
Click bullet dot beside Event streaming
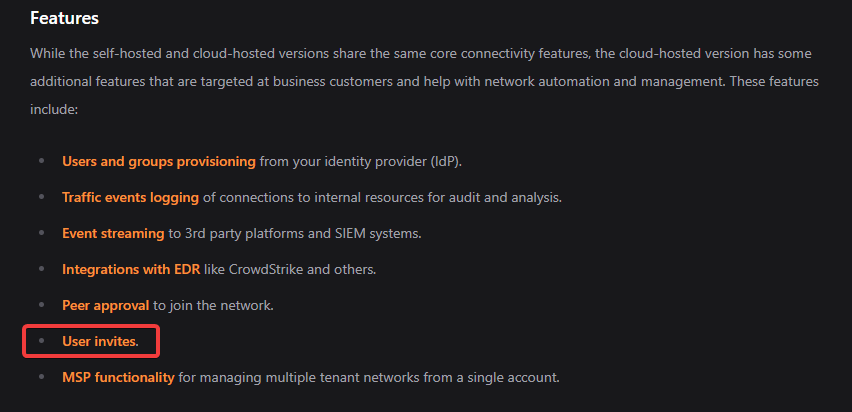41,233
